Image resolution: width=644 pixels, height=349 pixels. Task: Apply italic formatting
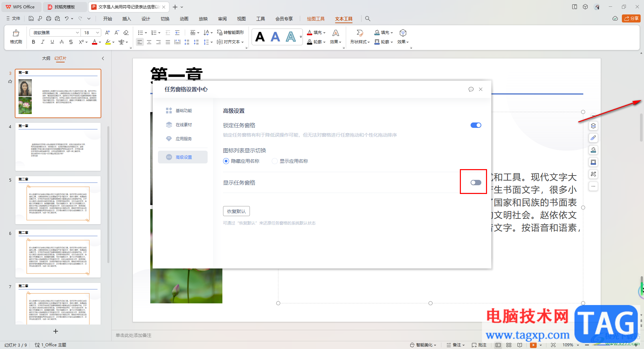(x=43, y=42)
